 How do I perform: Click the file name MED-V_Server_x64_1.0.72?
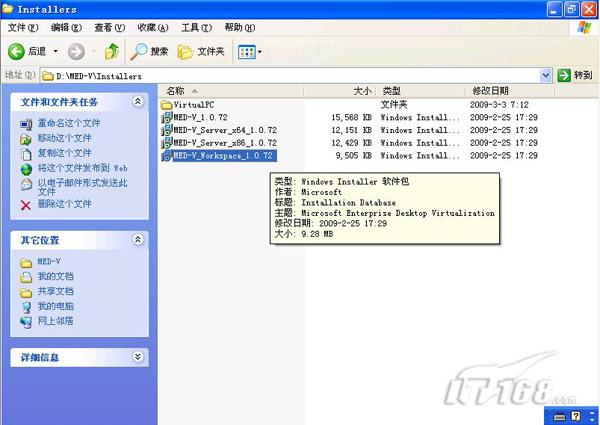pos(225,130)
